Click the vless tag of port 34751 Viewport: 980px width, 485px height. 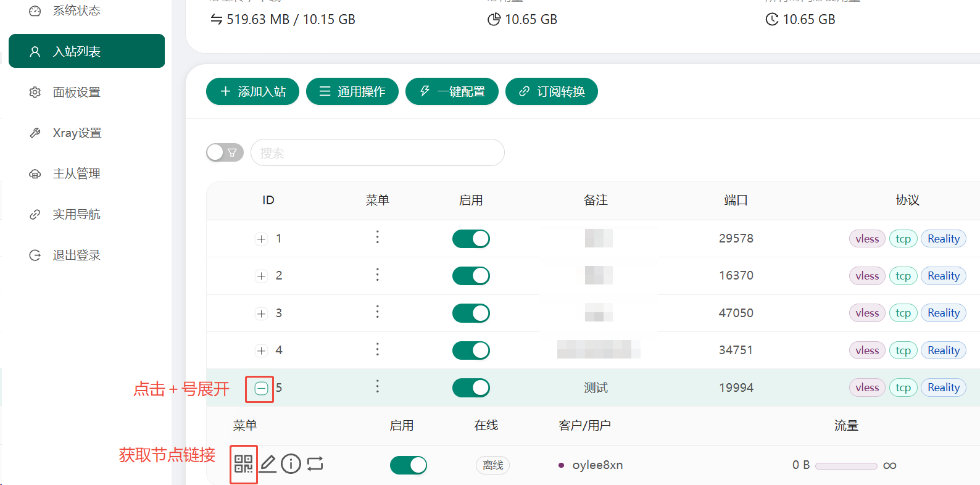[867, 350]
